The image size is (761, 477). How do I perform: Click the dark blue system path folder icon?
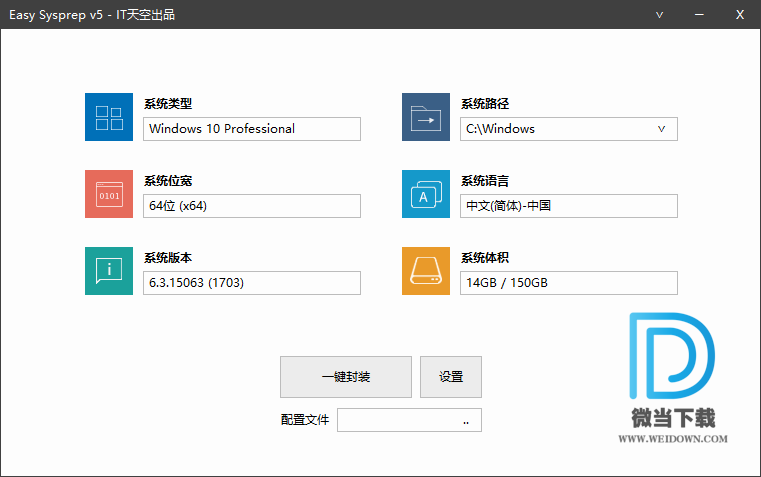[426, 117]
